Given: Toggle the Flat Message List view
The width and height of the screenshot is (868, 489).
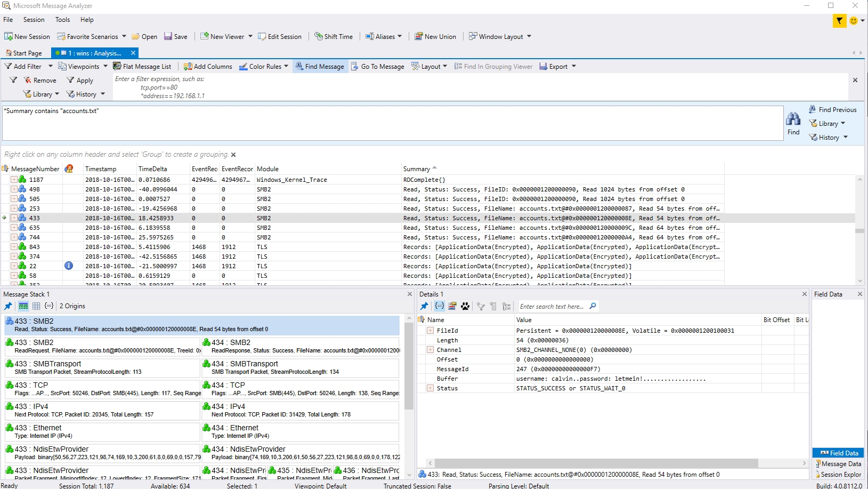Looking at the screenshot, I should pyautogui.click(x=142, y=67).
